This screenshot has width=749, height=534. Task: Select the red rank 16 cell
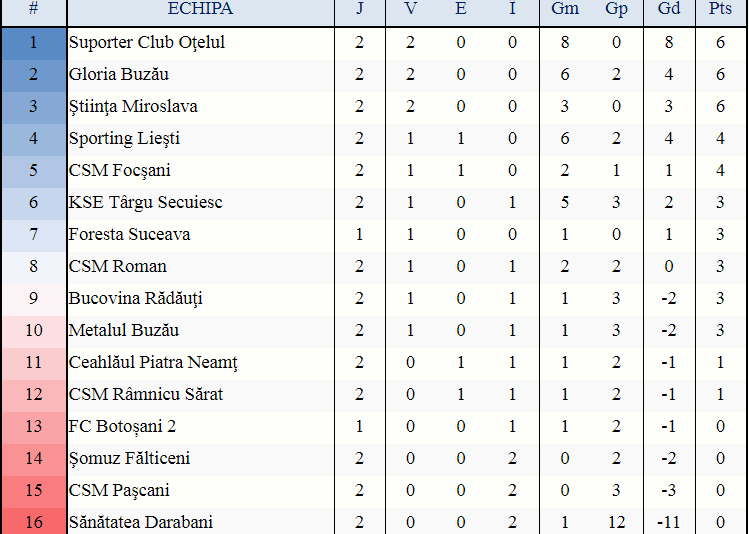[33, 522]
